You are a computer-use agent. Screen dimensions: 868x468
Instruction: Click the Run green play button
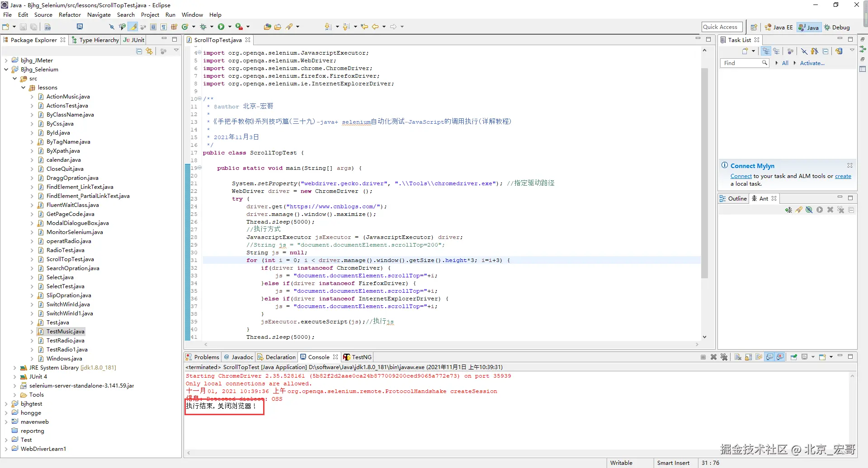221,27
